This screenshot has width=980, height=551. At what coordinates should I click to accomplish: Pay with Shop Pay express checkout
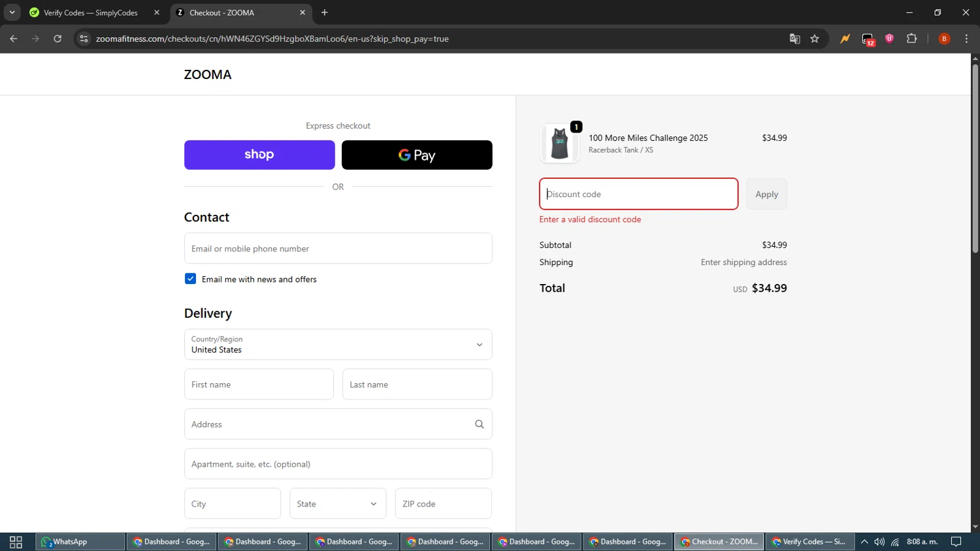(259, 155)
